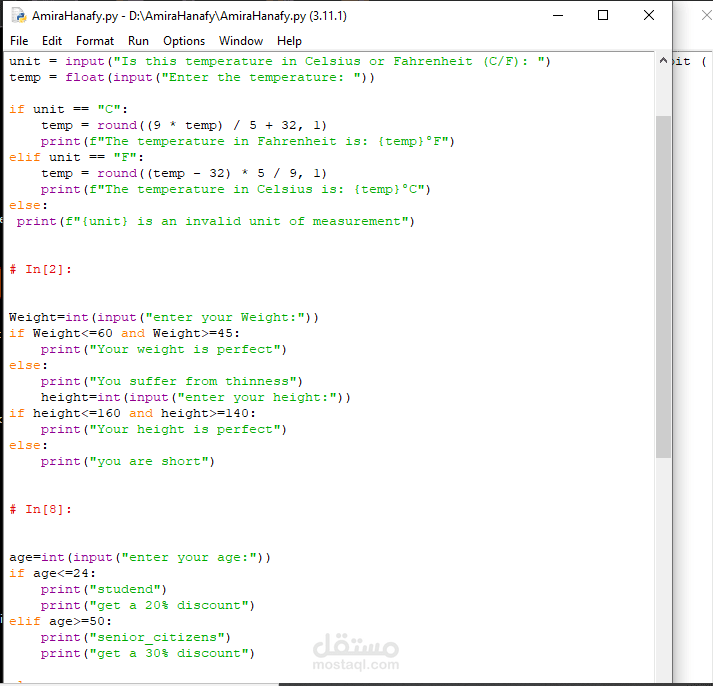Click the line 'unit = input("Is this temperature'
Screen dimensions: 713x686
280,61
